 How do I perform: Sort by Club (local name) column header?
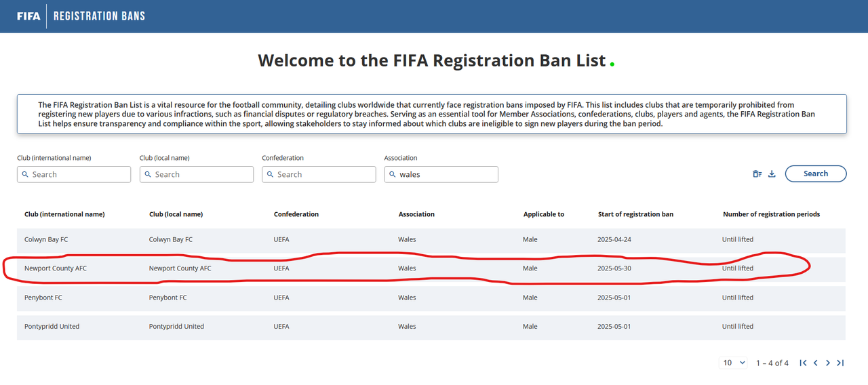(176, 214)
